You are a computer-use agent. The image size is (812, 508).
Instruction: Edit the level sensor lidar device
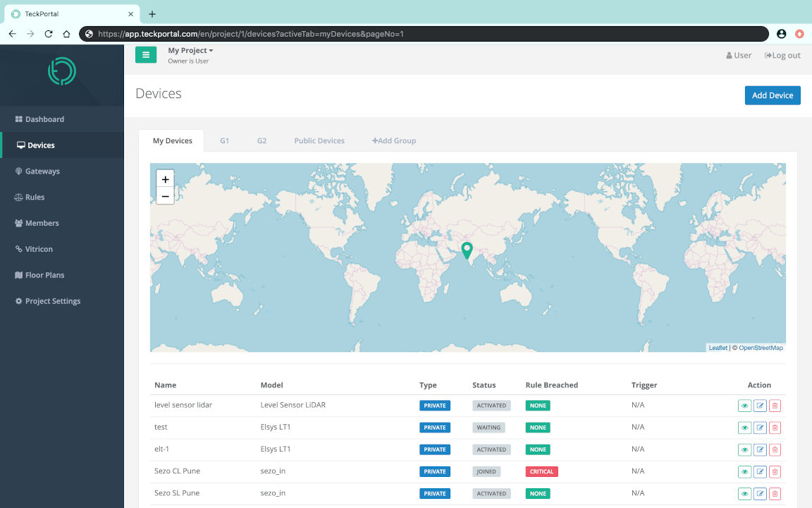760,406
